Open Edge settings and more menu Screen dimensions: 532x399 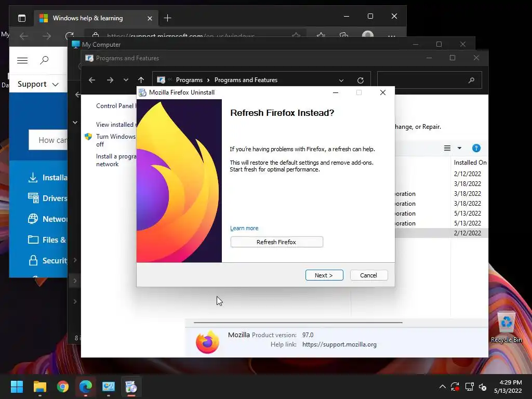pyautogui.click(x=392, y=36)
